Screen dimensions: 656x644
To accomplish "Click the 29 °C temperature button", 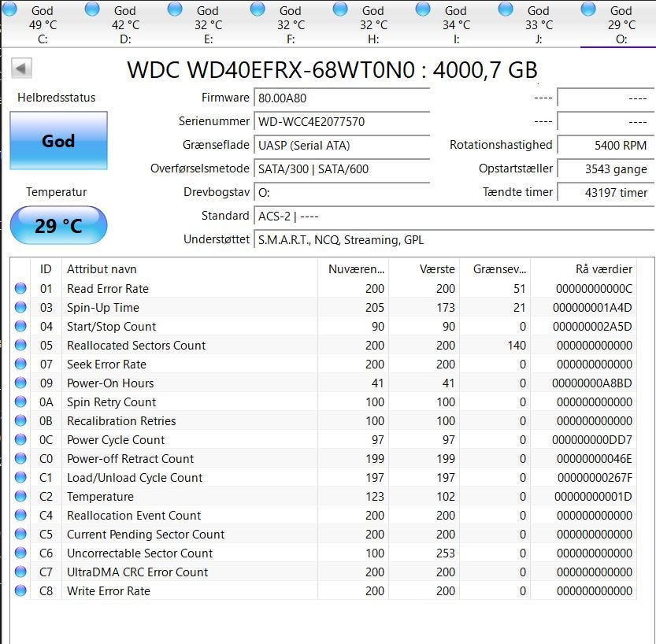I will pyautogui.click(x=58, y=225).
